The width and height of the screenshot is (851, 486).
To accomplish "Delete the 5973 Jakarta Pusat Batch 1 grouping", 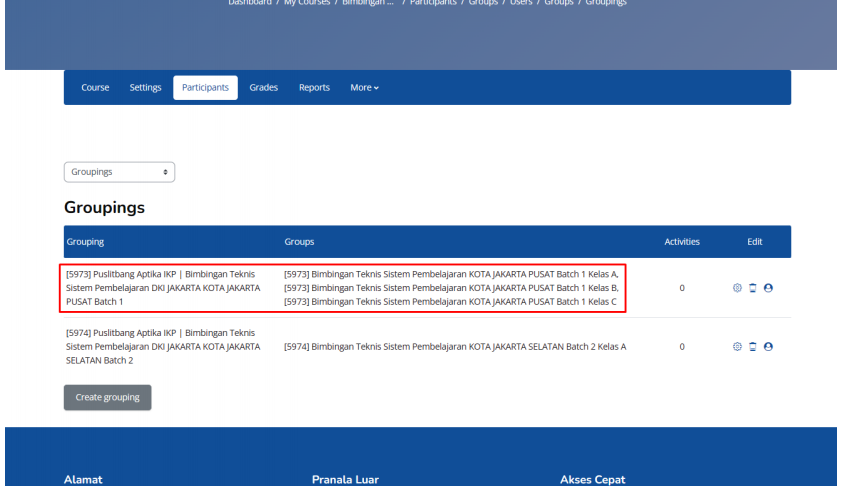I will 753,288.
